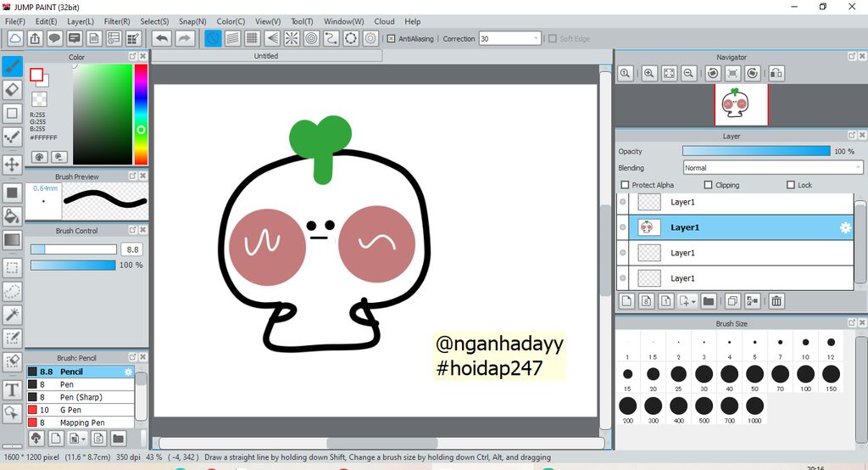This screenshot has width=868, height=470.
Task: Select the Mapping Pen brush
Action: (81, 422)
